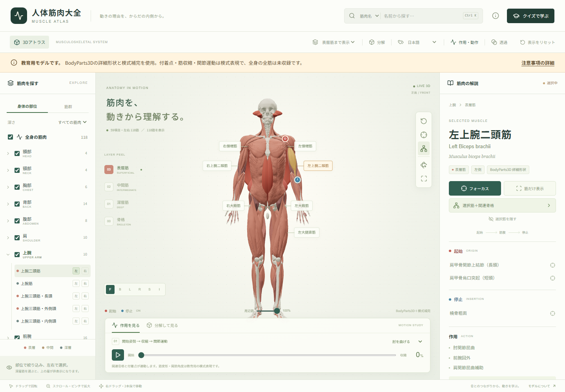Open the 肘を曲げる motion dropdown
The height and width of the screenshot is (392, 565).
[407, 341]
